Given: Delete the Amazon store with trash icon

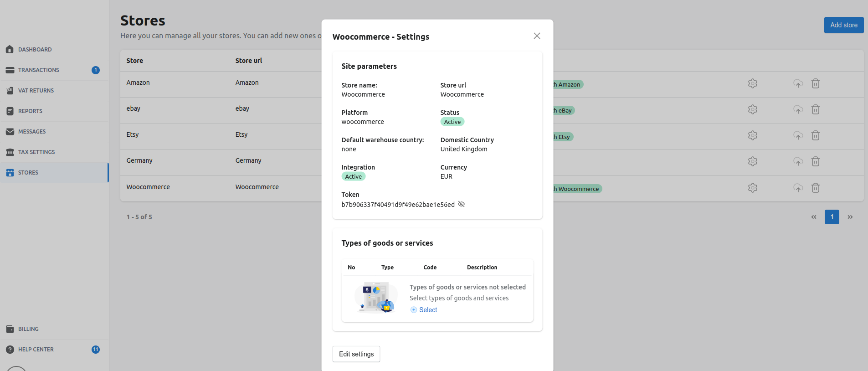Looking at the screenshot, I should click(816, 83).
